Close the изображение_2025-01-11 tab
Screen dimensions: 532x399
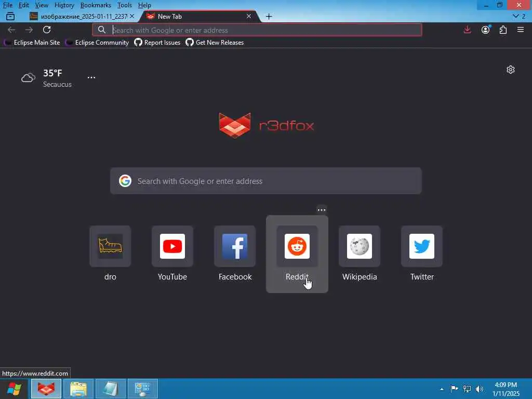[x=132, y=16]
